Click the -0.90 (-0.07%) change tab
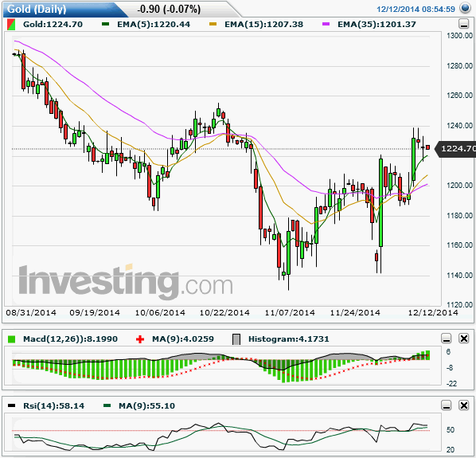This screenshot has height=458, width=476. pyautogui.click(x=169, y=9)
